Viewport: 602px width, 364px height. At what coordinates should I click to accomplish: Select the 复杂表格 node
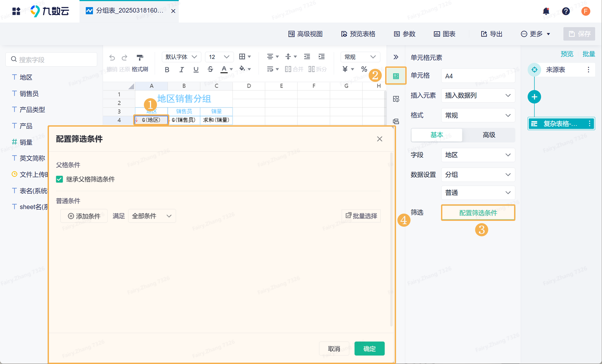coord(561,124)
